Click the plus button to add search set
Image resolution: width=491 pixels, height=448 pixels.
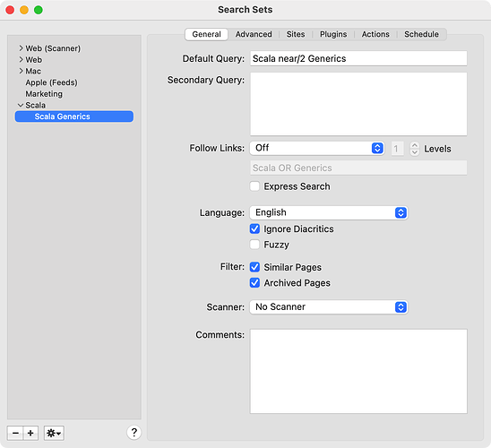tap(30, 433)
